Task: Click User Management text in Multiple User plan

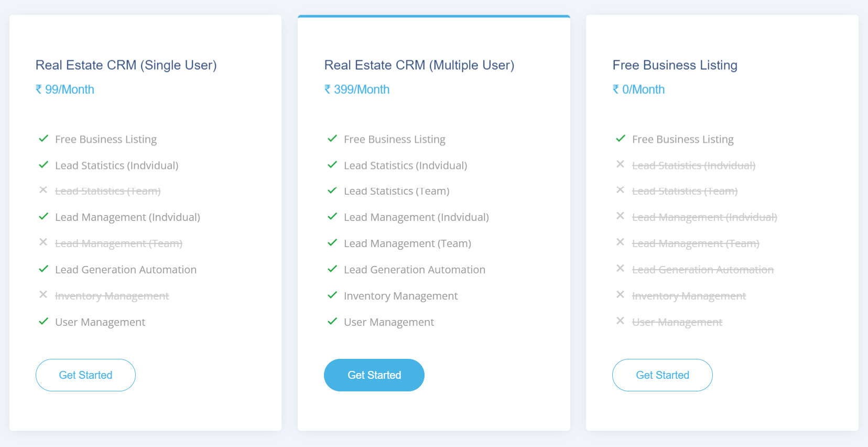Action: 389,322
